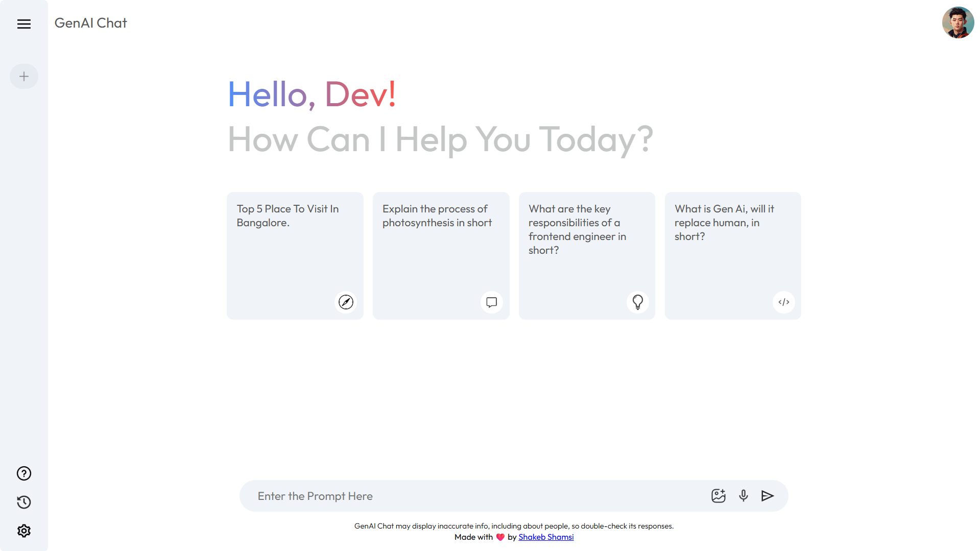Select the Top 5 Place To Visit card
Image resolution: width=980 pixels, height=551 pixels.
(295, 256)
